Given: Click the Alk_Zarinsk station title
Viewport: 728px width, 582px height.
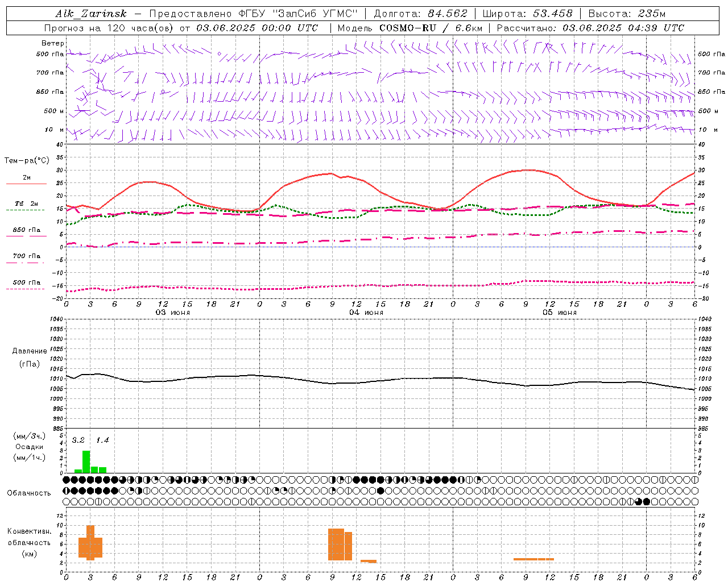Looking at the screenshot, I should click(90, 14).
